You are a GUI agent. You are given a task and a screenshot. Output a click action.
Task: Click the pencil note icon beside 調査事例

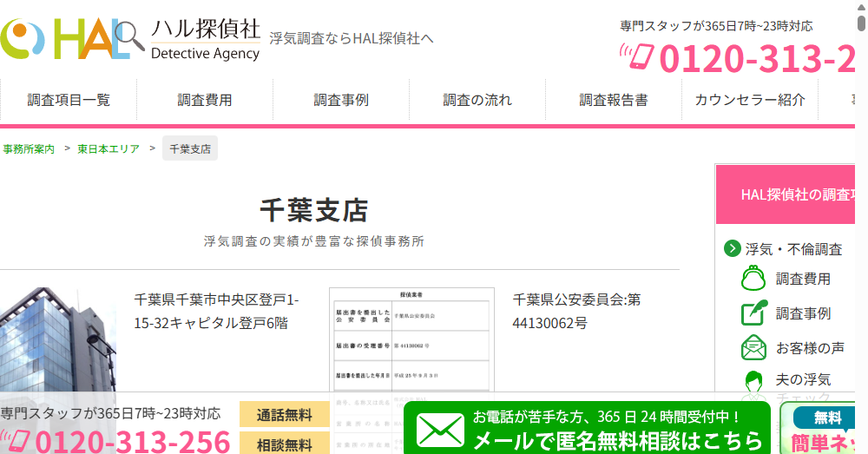(753, 313)
